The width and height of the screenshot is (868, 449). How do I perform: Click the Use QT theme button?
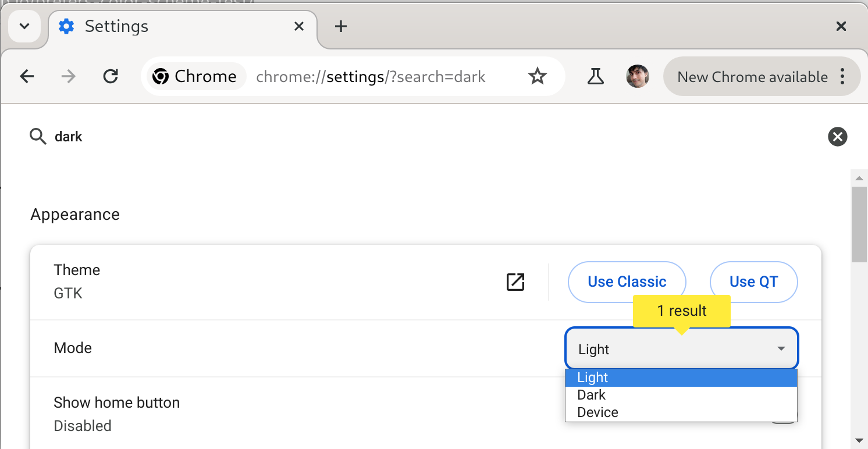pyautogui.click(x=753, y=282)
